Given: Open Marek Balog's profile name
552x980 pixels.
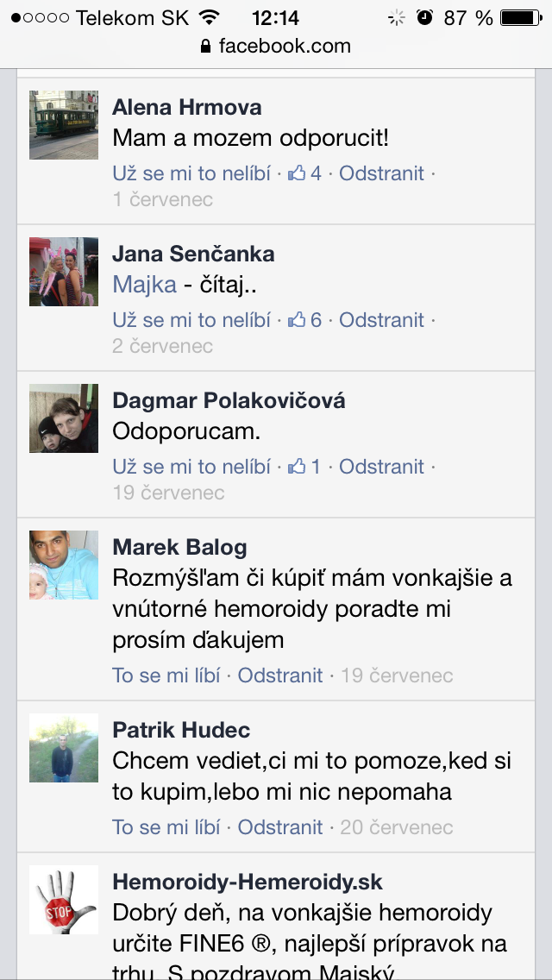Looking at the screenshot, I should (x=179, y=548).
